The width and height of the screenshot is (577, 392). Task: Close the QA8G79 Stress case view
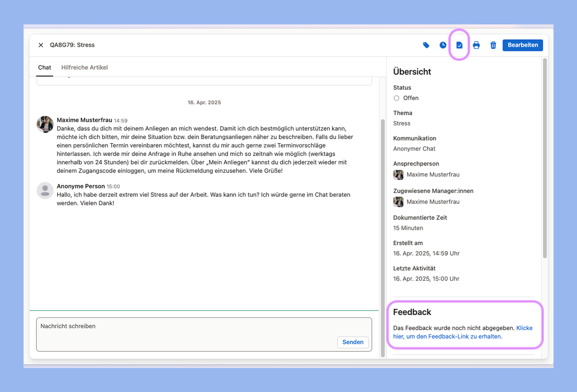point(41,45)
